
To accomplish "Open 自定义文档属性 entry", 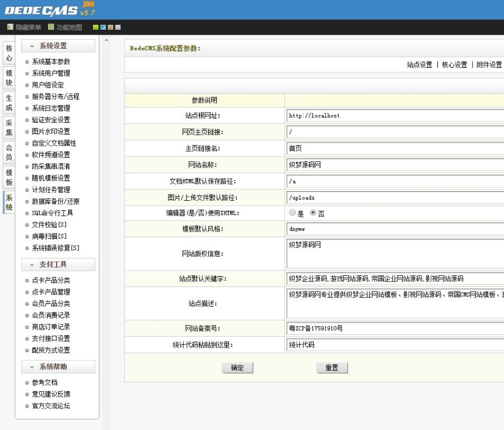I will coord(54,143).
